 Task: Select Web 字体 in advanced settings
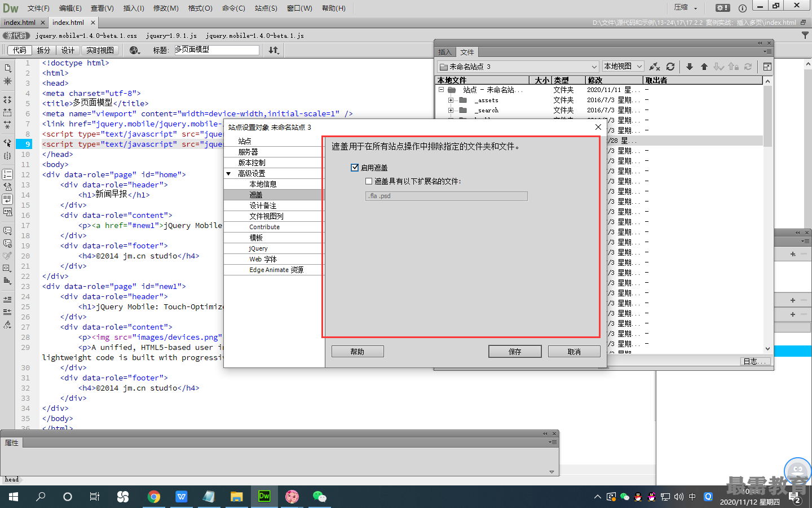(274, 259)
